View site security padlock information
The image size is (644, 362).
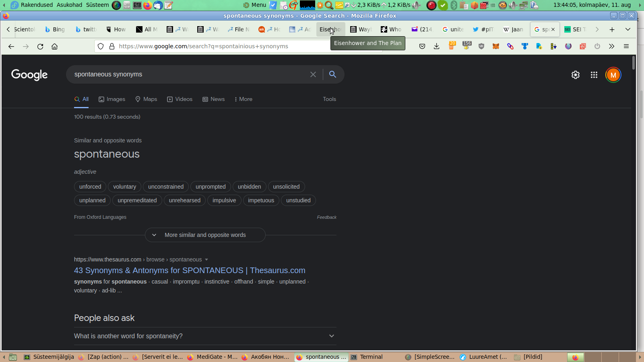coord(112,46)
